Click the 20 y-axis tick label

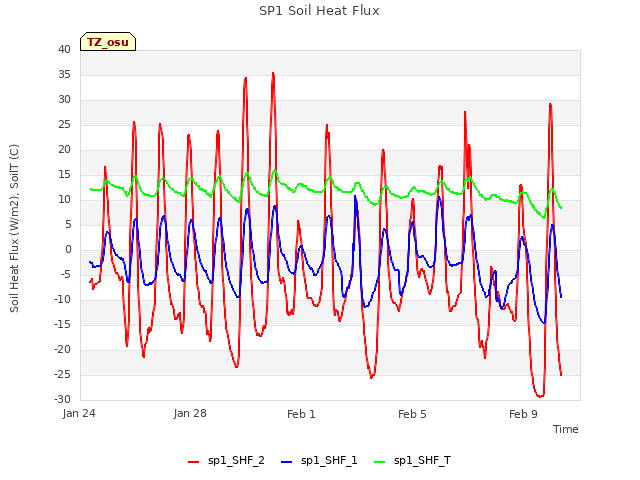64,149
